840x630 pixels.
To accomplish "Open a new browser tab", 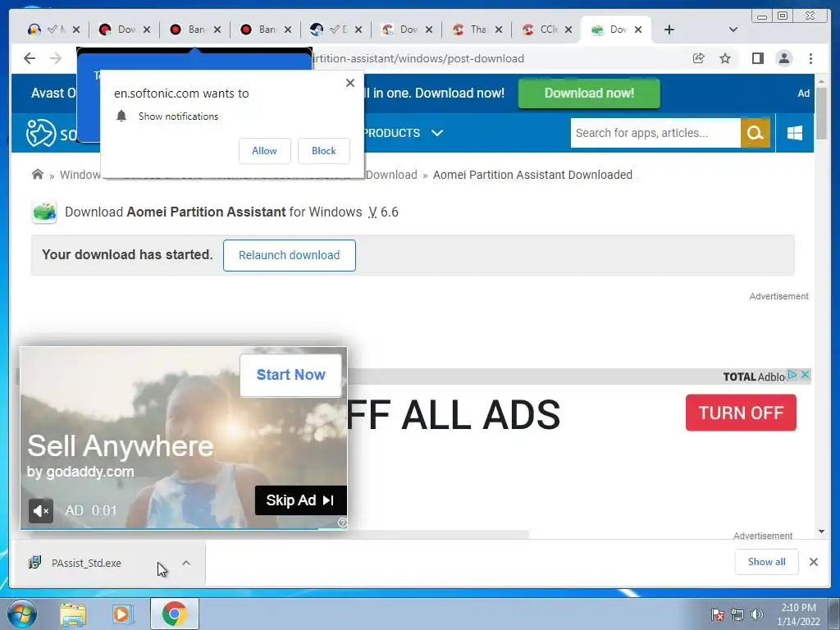I will [x=669, y=30].
